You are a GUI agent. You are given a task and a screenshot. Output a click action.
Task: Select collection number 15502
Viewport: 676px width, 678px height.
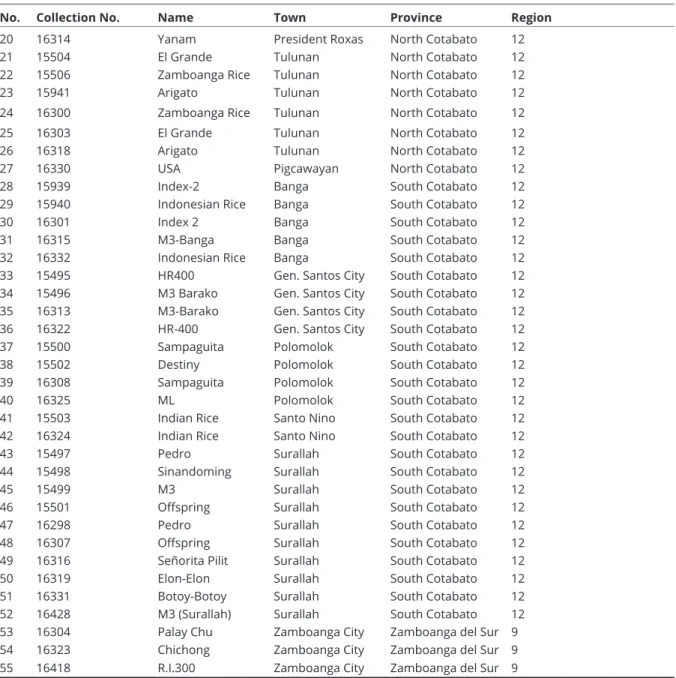coord(53,364)
